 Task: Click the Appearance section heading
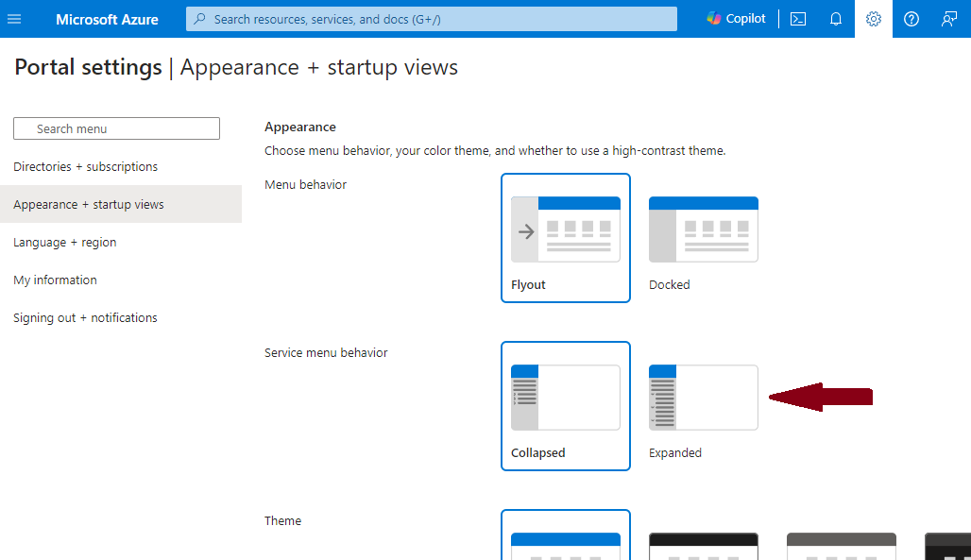coord(300,127)
